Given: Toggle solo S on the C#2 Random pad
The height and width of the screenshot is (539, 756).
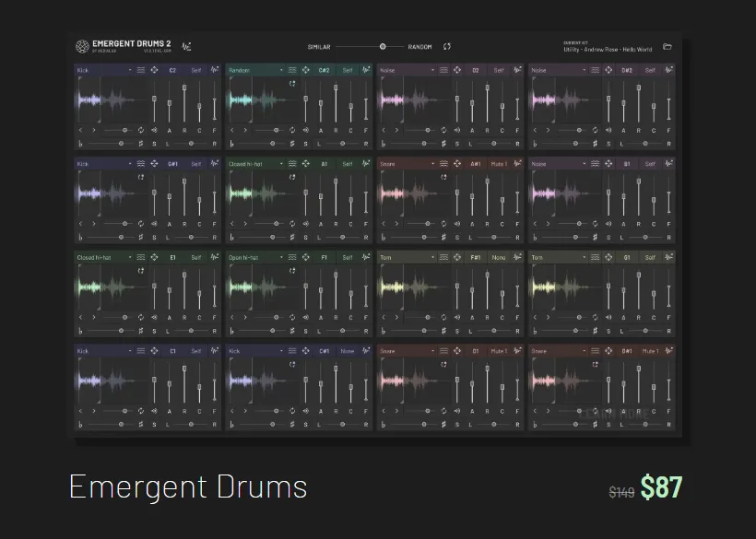Looking at the screenshot, I should pos(306,144).
